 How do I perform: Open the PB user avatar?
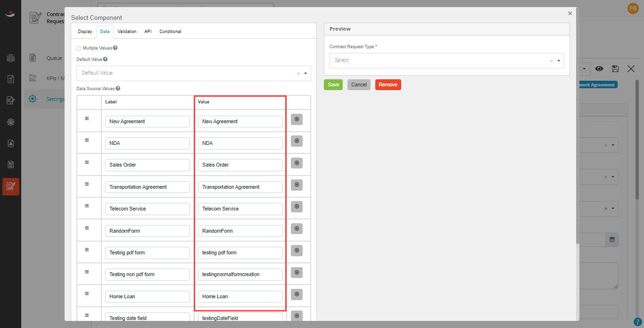pos(633,8)
